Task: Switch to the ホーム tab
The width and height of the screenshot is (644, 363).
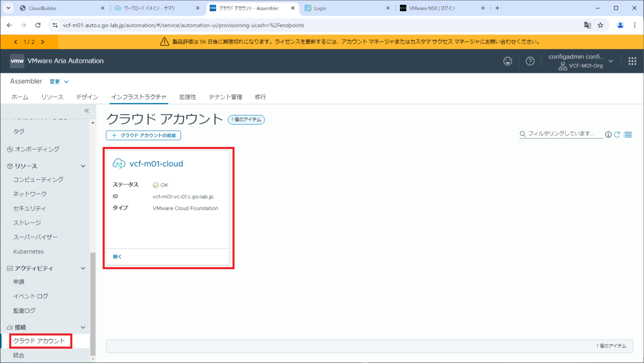Action: 20,97
